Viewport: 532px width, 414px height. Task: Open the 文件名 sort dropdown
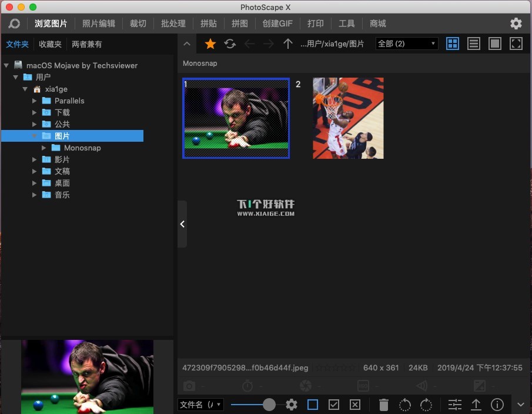(200, 405)
